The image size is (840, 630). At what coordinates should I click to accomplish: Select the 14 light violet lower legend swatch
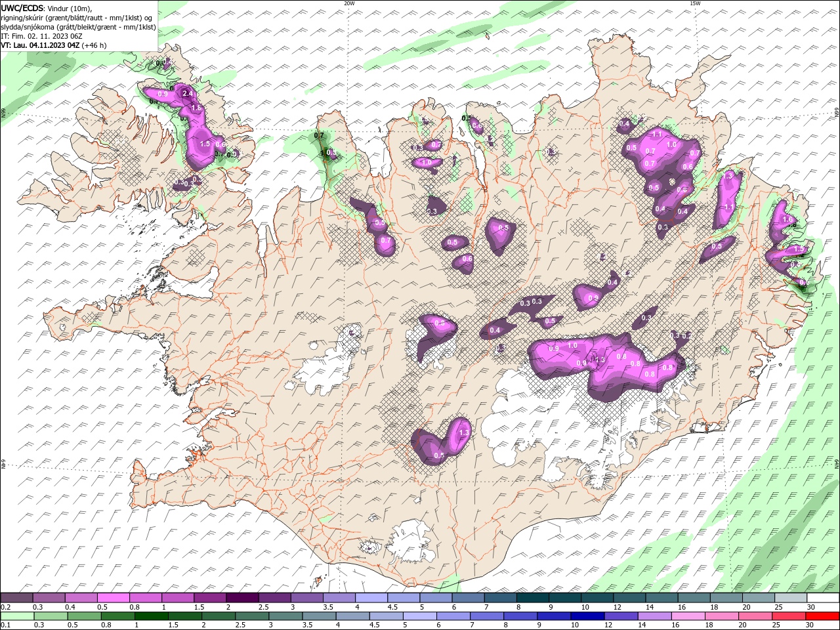(654, 616)
